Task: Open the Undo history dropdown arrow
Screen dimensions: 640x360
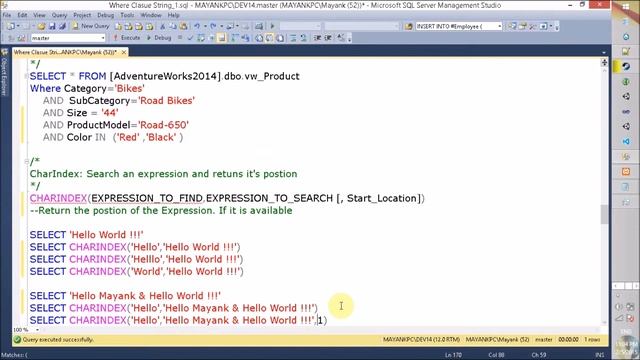Action: 205,26
